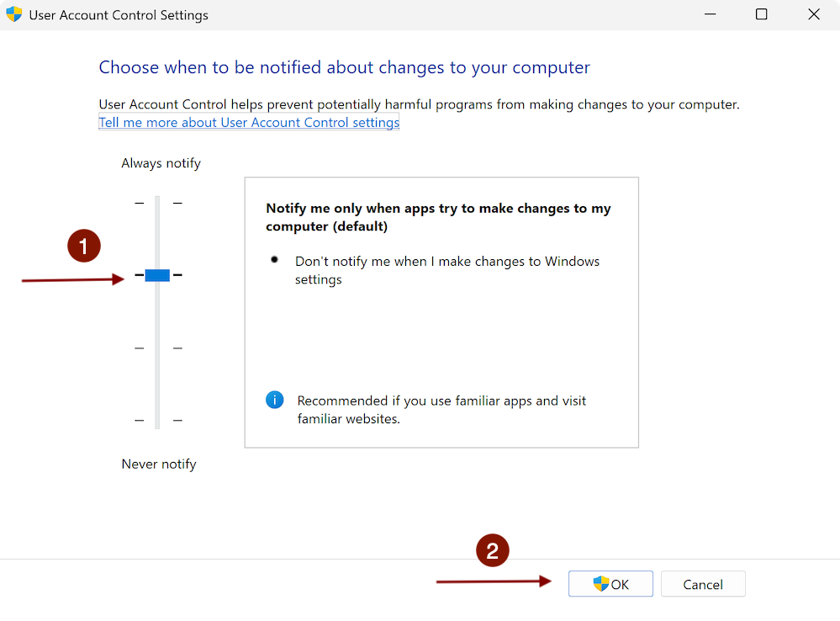Click the 'Always notify' label

pos(161,163)
